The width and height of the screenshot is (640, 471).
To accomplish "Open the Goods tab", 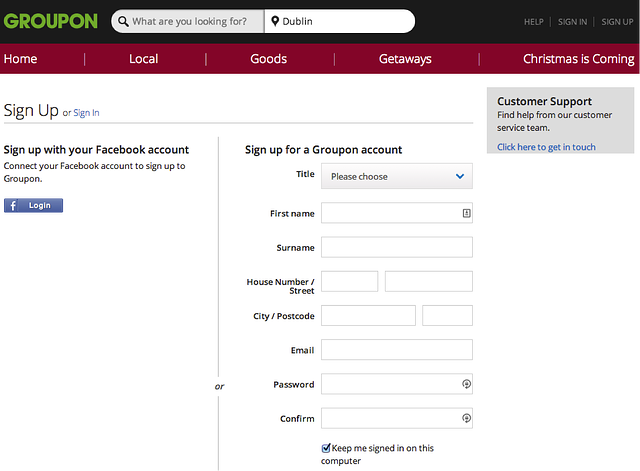I will [x=269, y=59].
